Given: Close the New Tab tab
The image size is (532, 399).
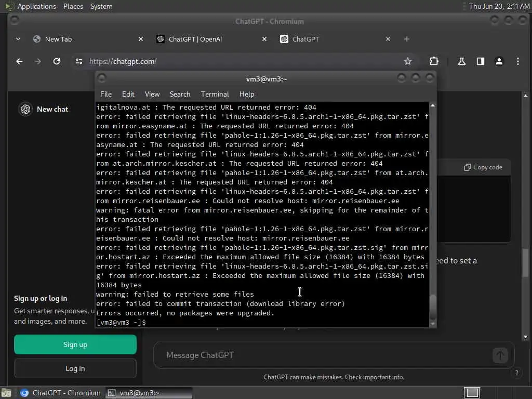Looking at the screenshot, I should (141, 39).
